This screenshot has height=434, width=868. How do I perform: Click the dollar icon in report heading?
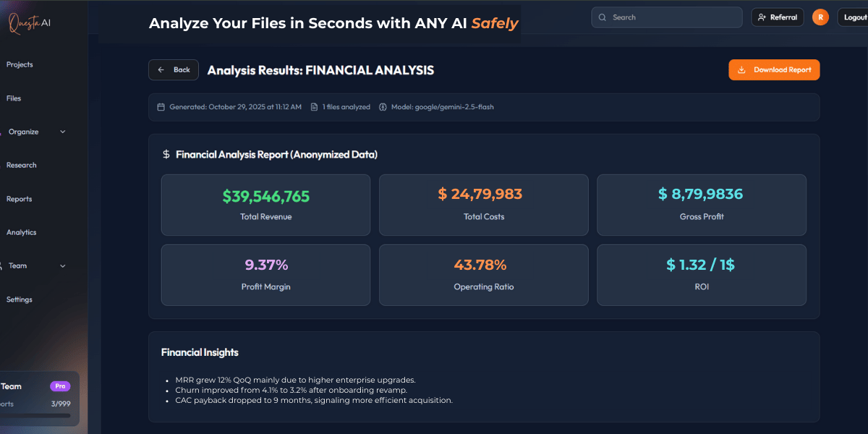[166, 155]
